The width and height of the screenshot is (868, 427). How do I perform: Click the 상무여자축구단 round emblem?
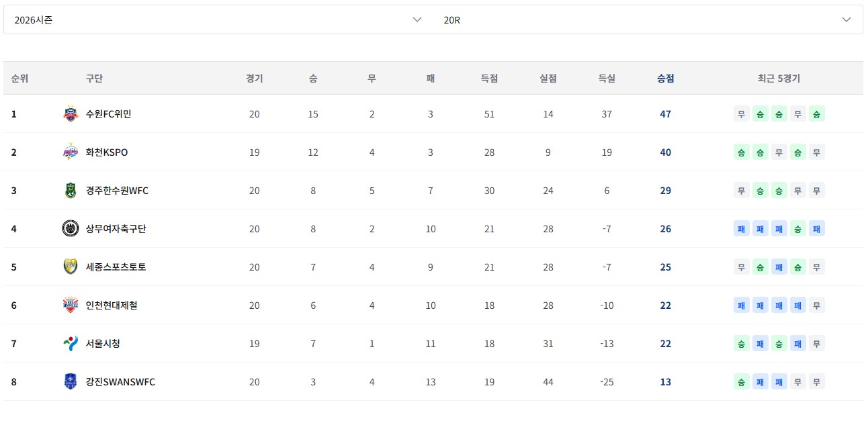click(x=70, y=229)
